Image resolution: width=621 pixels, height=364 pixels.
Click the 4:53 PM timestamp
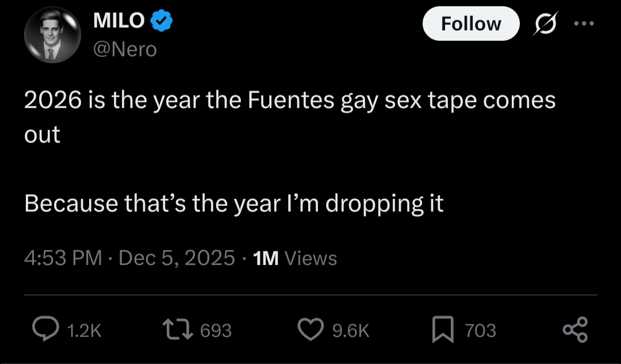coord(63,258)
